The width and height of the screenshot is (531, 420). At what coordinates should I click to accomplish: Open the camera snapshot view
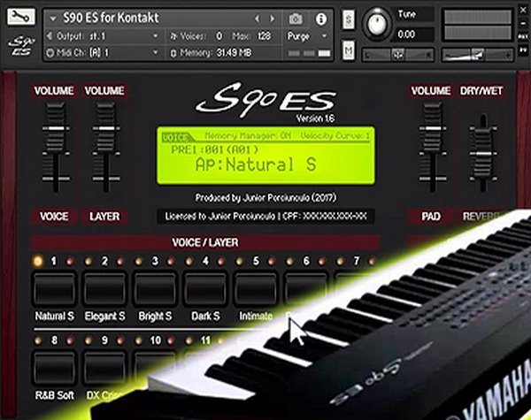pos(296,19)
